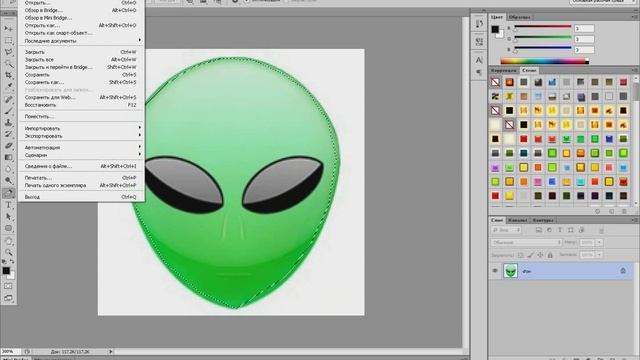Choose Печатать... from File menu

82,178
